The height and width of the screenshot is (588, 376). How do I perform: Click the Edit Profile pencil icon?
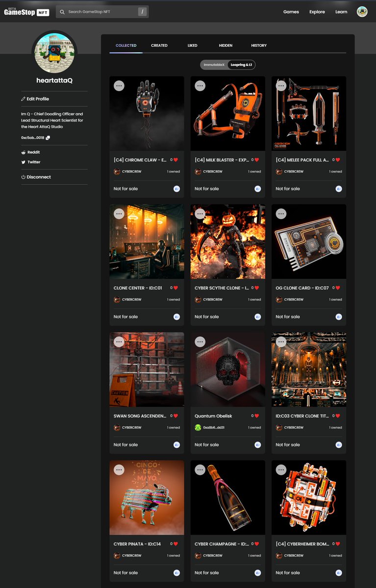[23, 99]
